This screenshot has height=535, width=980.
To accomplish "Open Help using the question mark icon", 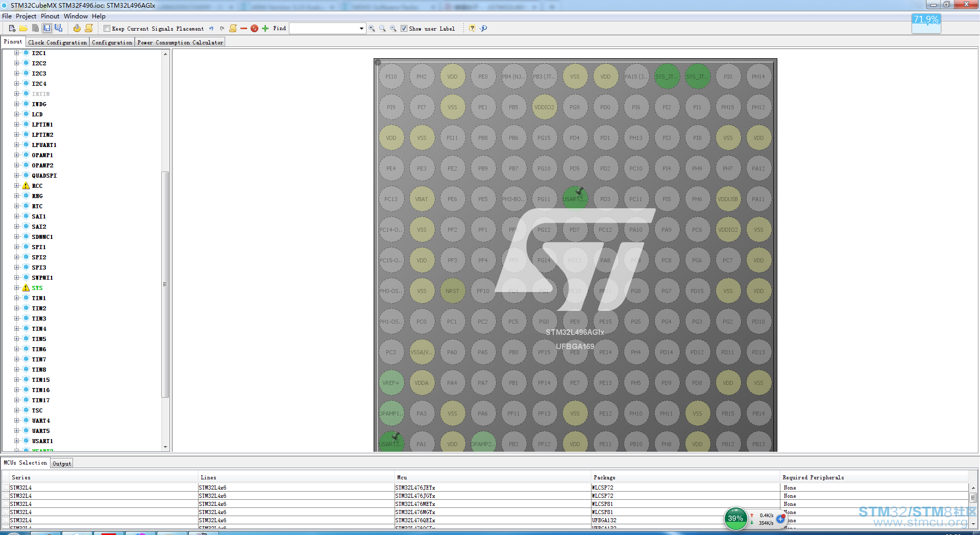I will (x=472, y=29).
